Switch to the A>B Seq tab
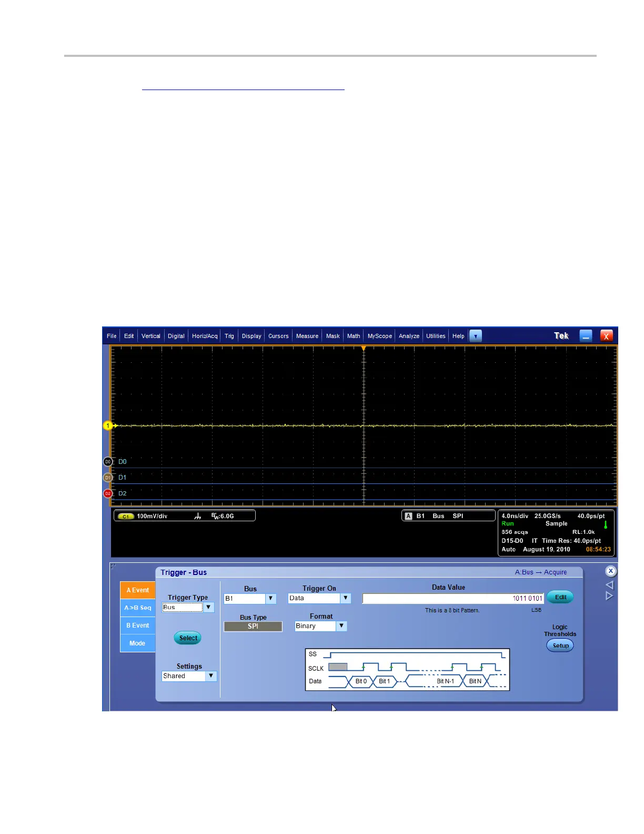This screenshot has width=644, height=834. (138, 608)
